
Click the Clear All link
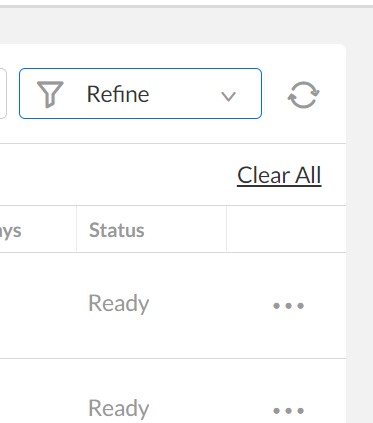[279, 175]
